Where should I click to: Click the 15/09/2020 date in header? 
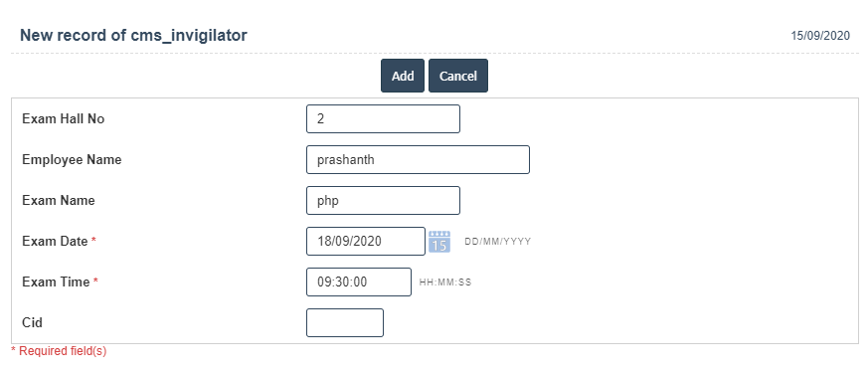pyautogui.click(x=820, y=36)
